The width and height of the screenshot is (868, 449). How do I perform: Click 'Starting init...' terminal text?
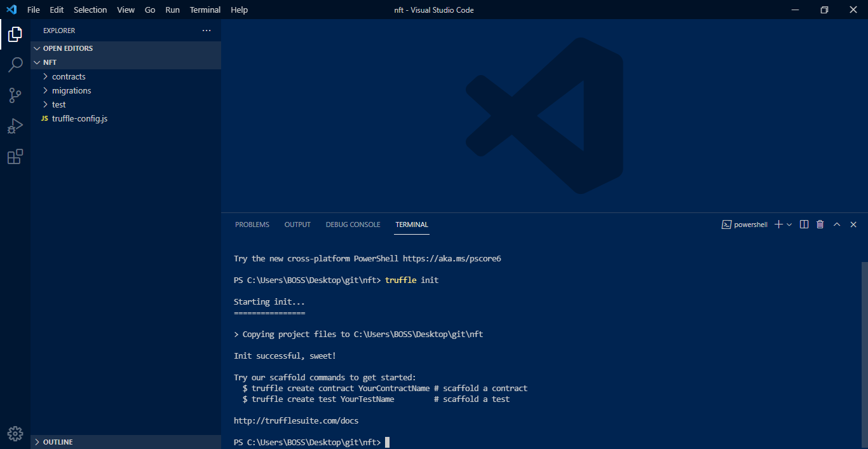click(269, 302)
